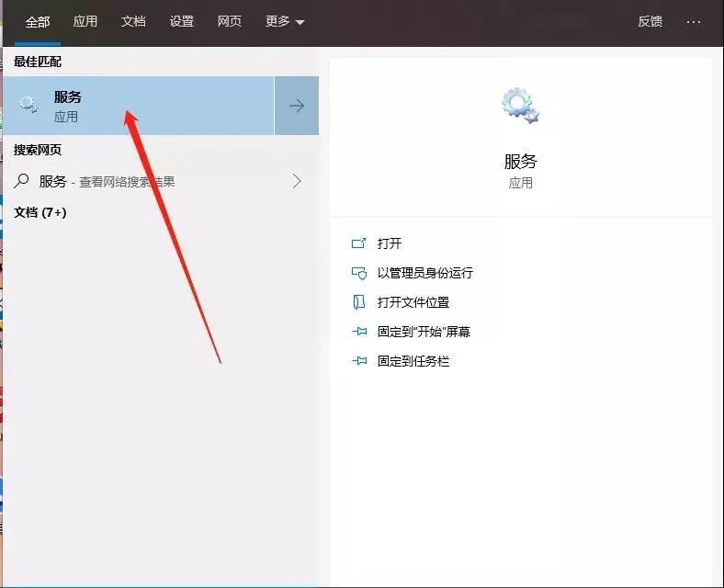This screenshot has width=724, height=588.
Task: Choose 打开文件位置
Action: [413, 302]
